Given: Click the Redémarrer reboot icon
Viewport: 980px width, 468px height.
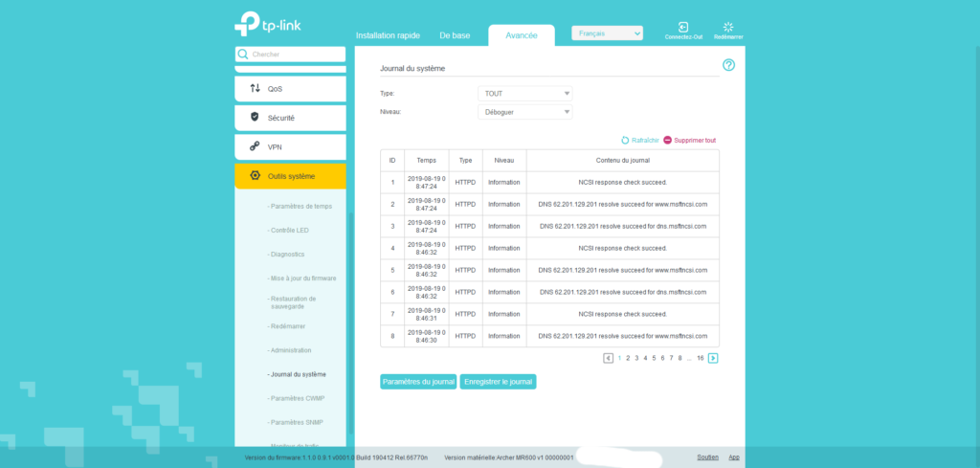Looking at the screenshot, I should point(728,28).
